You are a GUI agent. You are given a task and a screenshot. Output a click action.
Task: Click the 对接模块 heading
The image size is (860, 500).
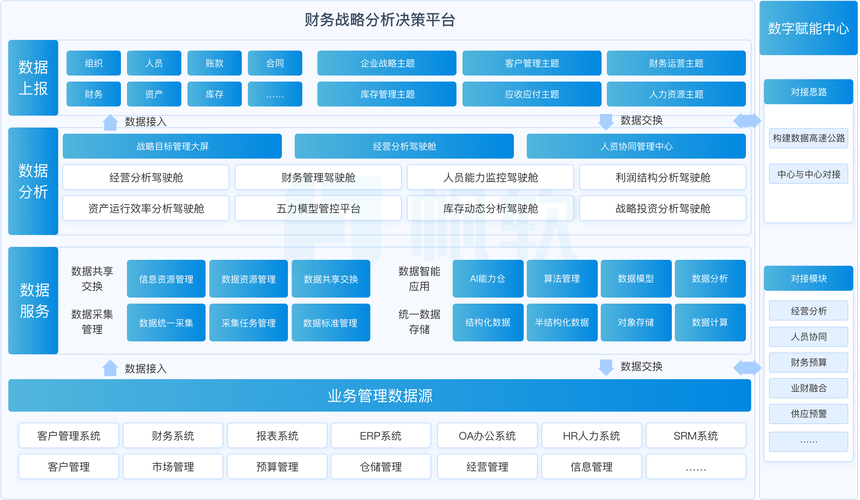point(808,279)
